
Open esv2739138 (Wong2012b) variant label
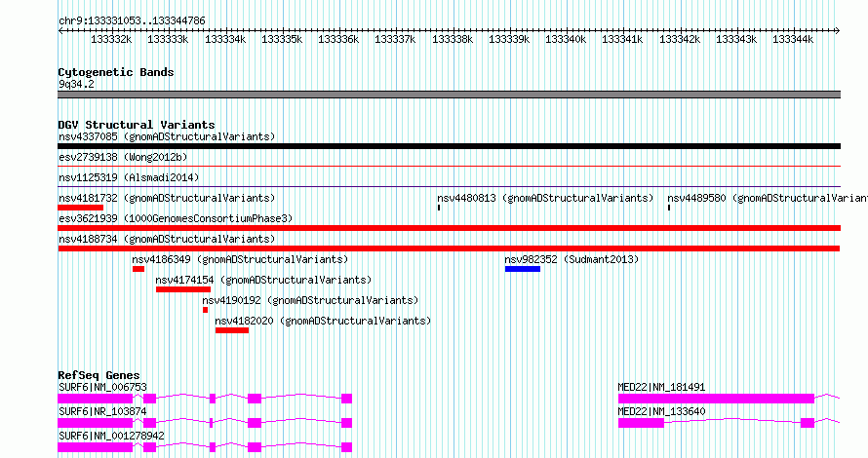pyautogui.click(x=123, y=157)
